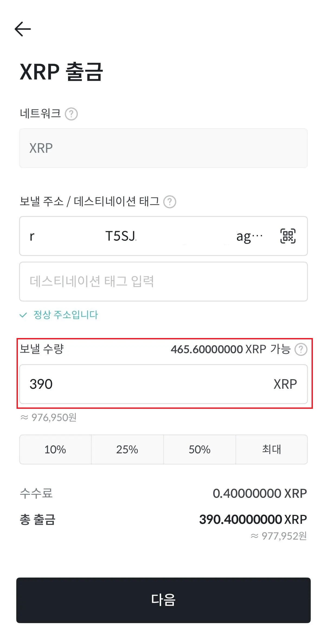Open the network help question icon
Image resolution: width=327 pixels, height=644 pixels.
71,114
